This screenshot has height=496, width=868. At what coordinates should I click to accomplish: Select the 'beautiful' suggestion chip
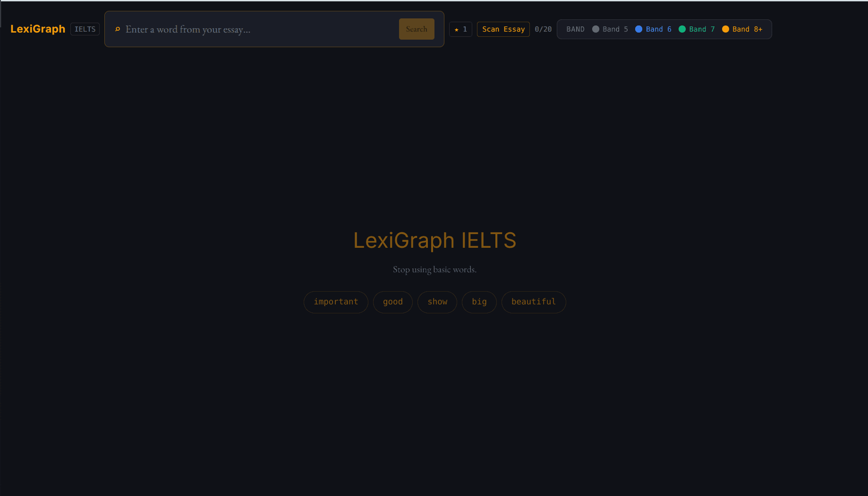(534, 302)
